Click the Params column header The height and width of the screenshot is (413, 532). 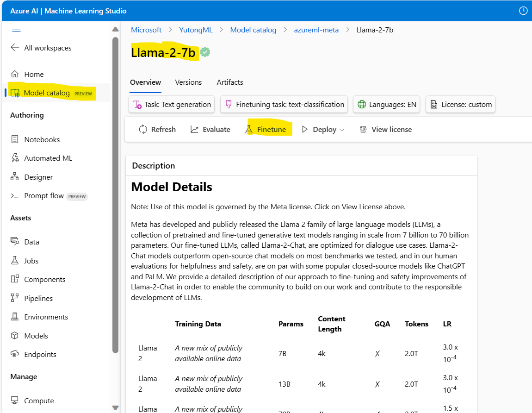[x=291, y=324]
